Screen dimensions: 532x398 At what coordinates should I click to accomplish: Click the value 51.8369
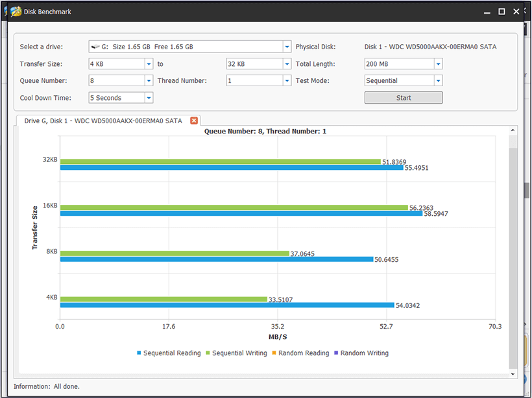pyautogui.click(x=394, y=162)
